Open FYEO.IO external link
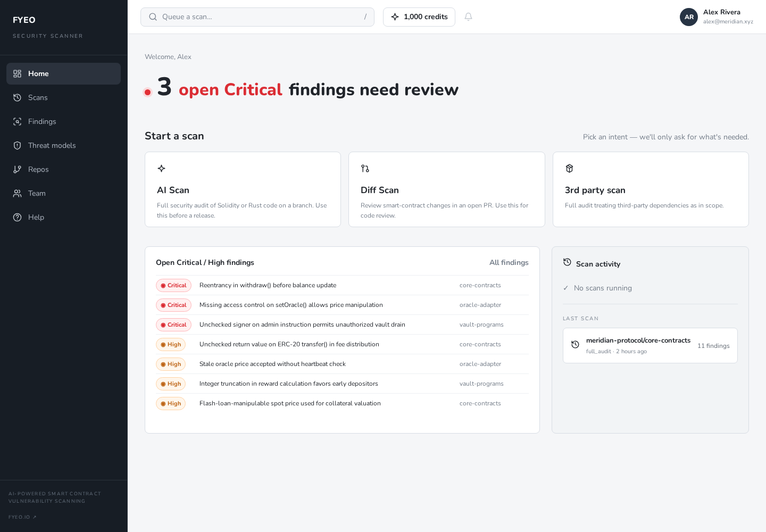 [x=22, y=517]
